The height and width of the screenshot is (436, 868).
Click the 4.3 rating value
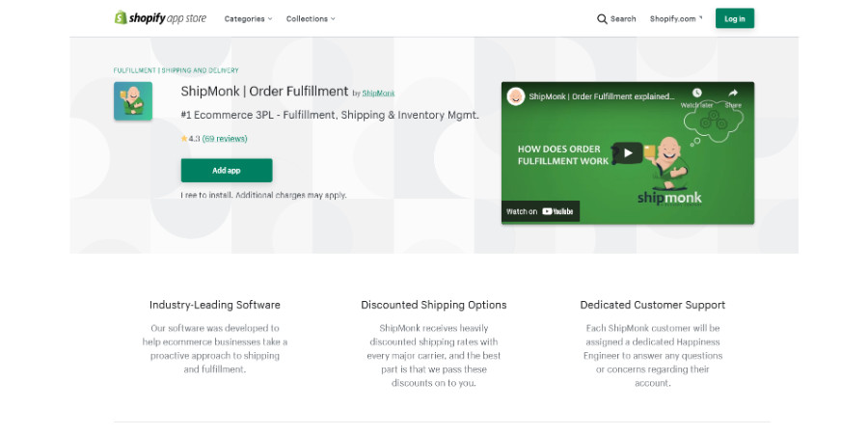click(x=194, y=139)
